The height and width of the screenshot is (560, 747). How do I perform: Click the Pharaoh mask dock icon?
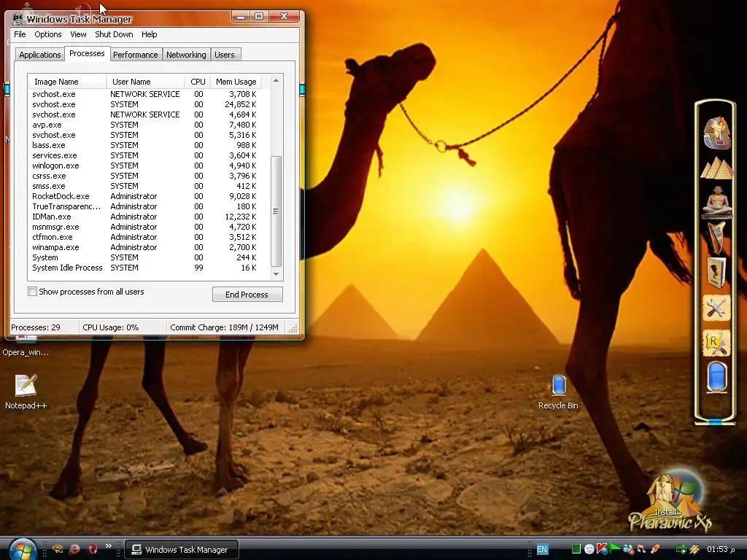[716, 133]
